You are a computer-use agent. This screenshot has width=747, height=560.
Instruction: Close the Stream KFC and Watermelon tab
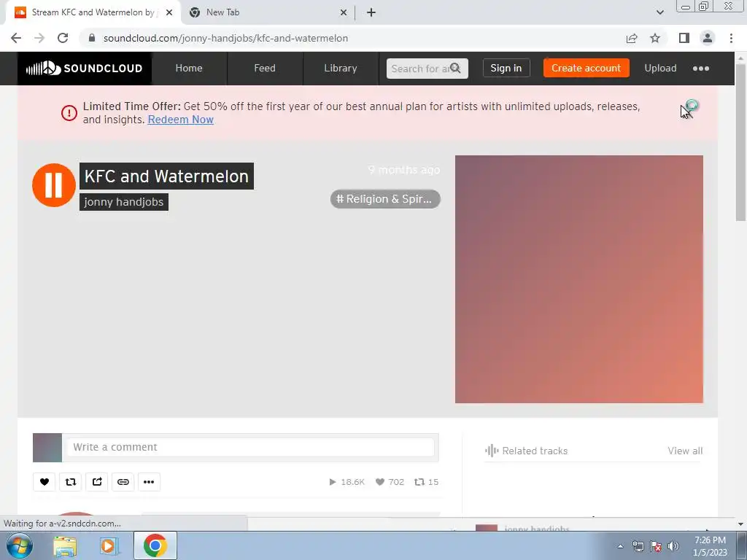pyautogui.click(x=169, y=13)
